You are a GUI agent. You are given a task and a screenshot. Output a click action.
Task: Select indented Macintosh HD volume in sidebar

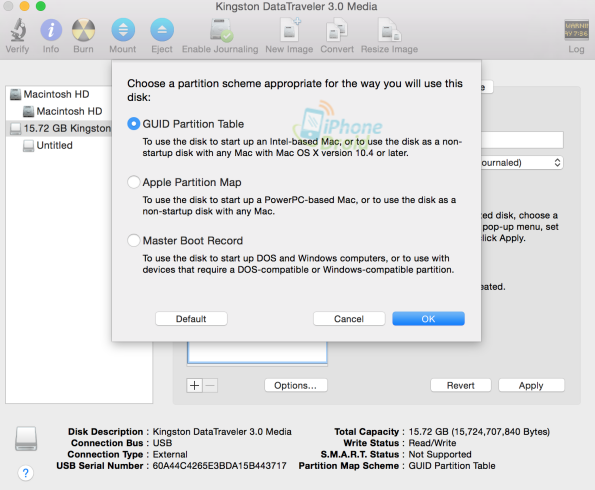pos(59,111)
